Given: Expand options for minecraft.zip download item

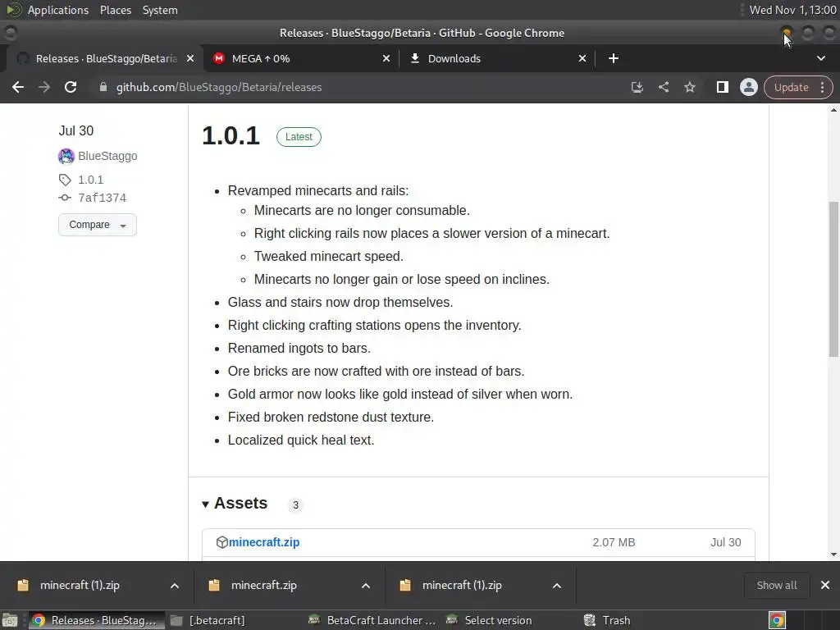Looking at the screenshot, I should pyautogui.click(x=366, y=586).
